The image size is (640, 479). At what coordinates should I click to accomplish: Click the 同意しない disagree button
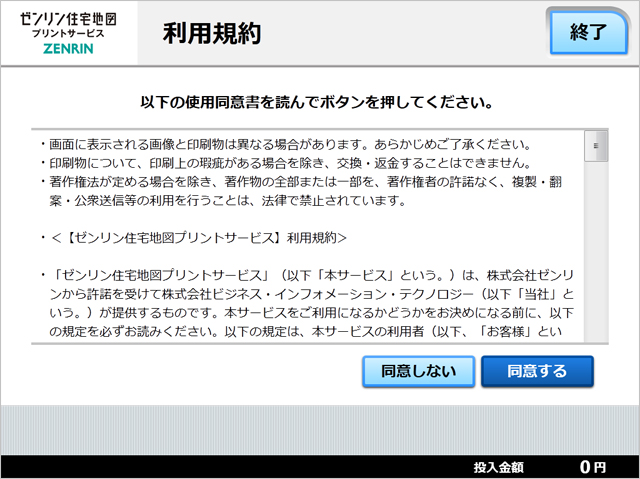coord(418,371)
